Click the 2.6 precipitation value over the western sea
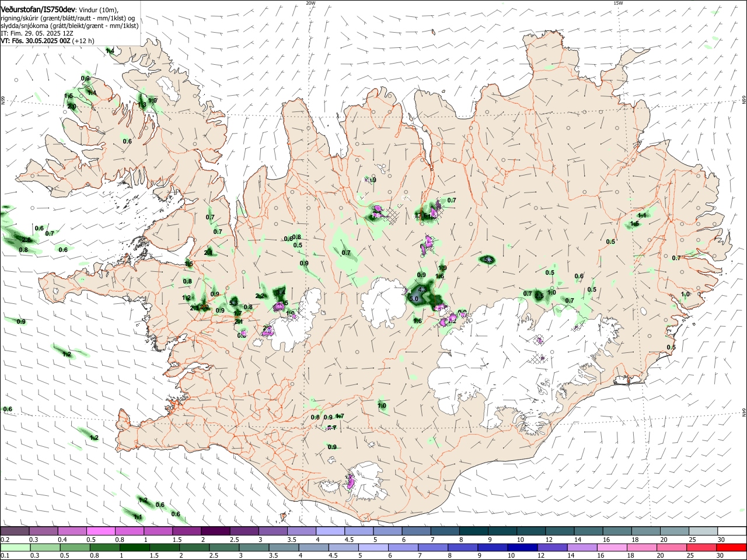The width and height of the screenshot is (747, 560). (x=26, y=240)
